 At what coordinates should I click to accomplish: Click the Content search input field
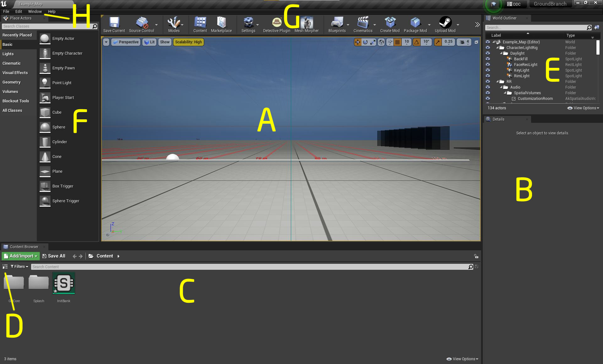click(250, 267)
